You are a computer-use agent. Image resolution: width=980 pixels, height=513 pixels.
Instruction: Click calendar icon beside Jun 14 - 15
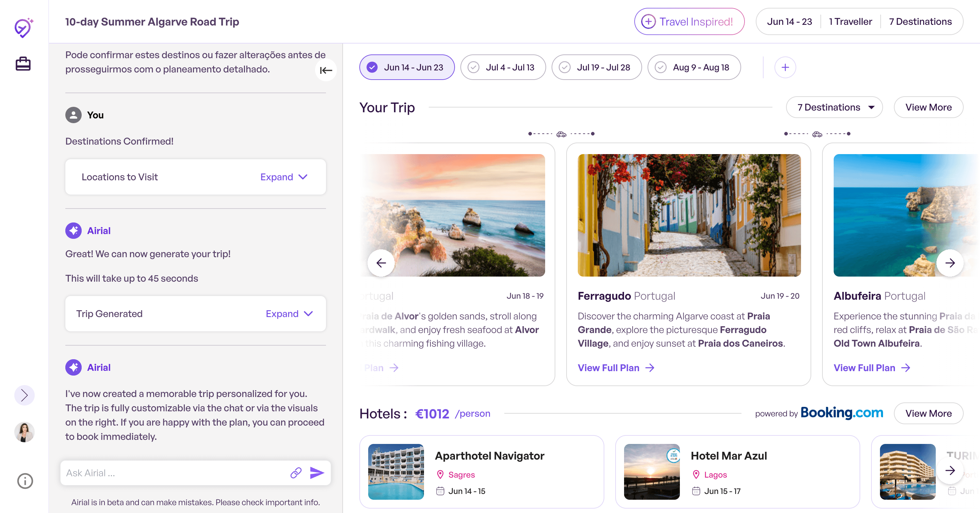[440, 491]
